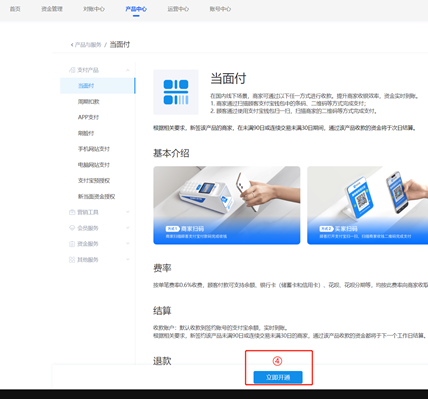Click the 基本介绍 section heading
Screen dimensions: 428x399
pos(171,153)
